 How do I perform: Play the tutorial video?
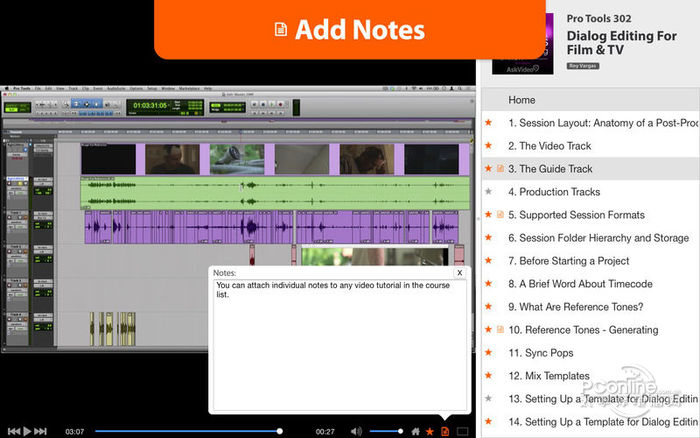27,431
